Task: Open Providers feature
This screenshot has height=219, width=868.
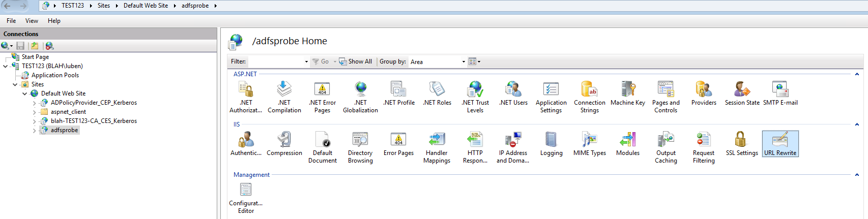Action: click(x=704, y=93)
